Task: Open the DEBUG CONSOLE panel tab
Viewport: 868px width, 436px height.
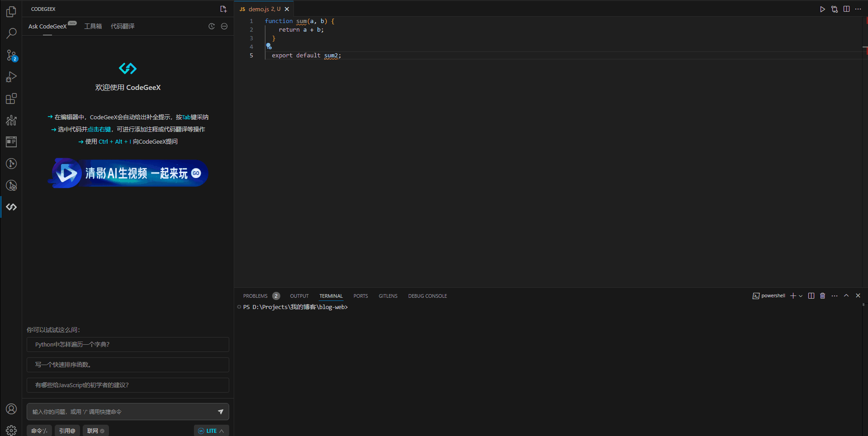Action: pos(427,296)
